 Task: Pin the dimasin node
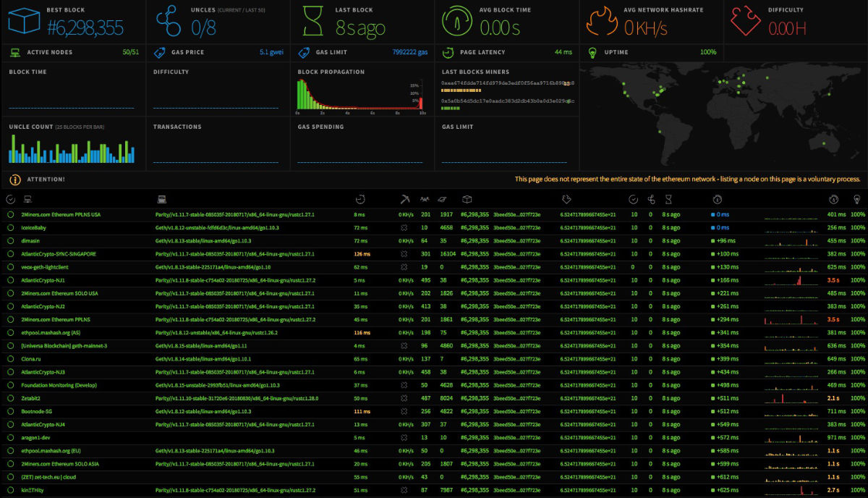(10, 240)
